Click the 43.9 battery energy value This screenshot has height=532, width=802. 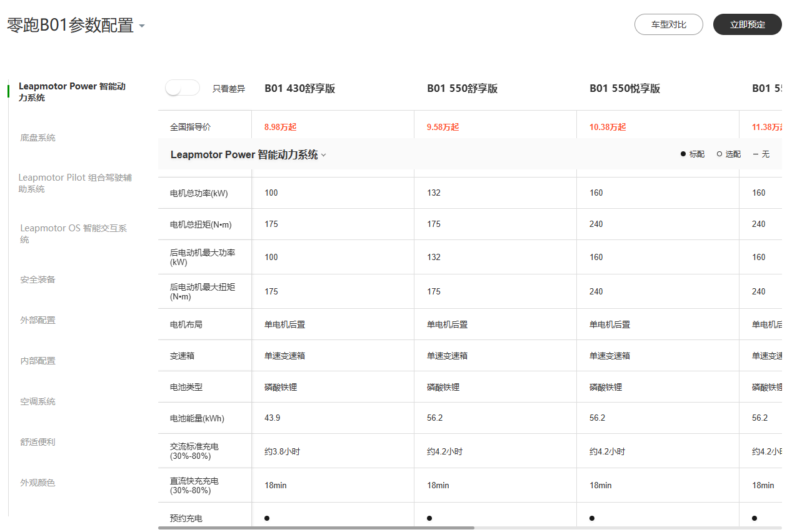click(273, 418)
